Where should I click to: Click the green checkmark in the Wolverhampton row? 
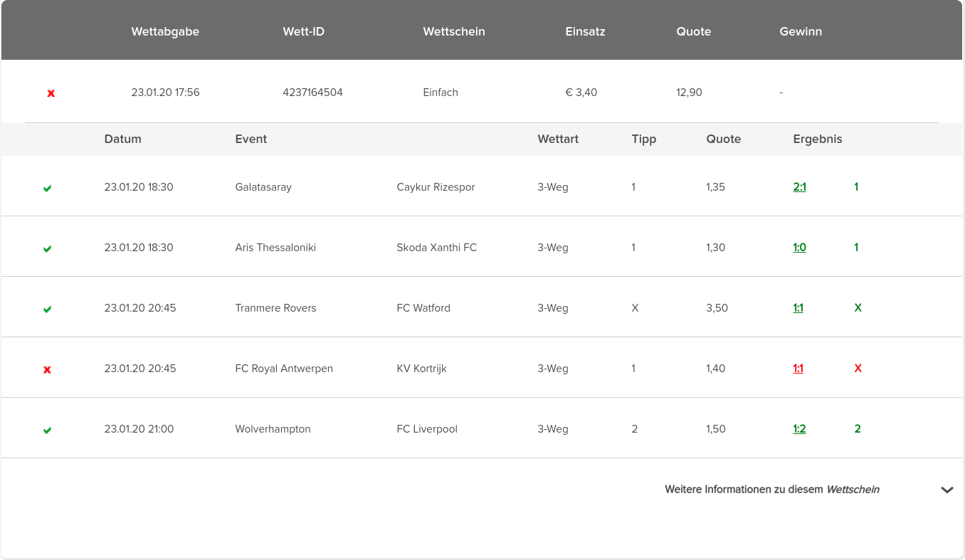click(47, 430)
